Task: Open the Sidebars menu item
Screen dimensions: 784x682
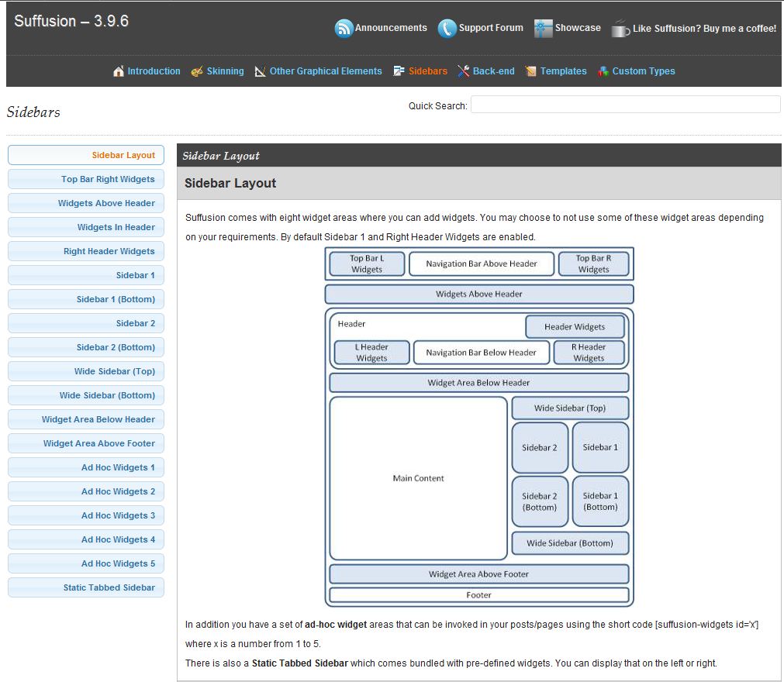Action: tap(427, 71)
